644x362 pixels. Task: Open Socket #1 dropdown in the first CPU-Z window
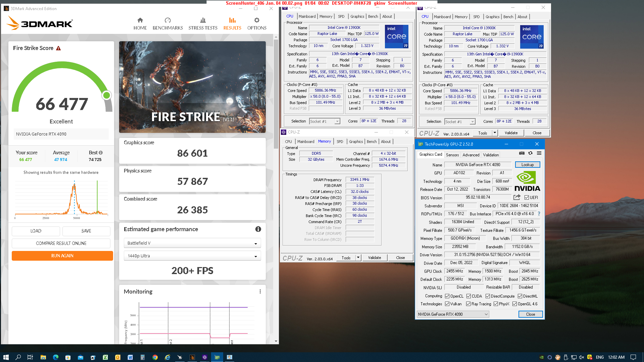coord(325,121)
